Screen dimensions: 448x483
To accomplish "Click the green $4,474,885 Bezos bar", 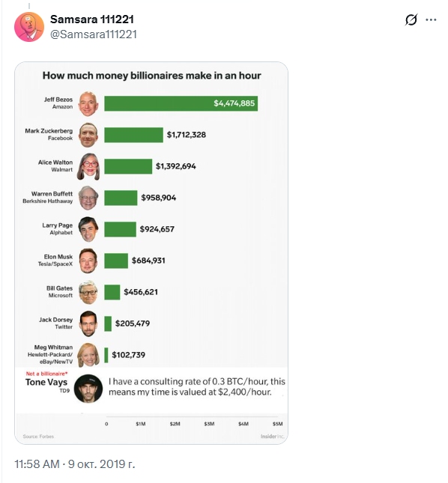I will click(181, 103).
